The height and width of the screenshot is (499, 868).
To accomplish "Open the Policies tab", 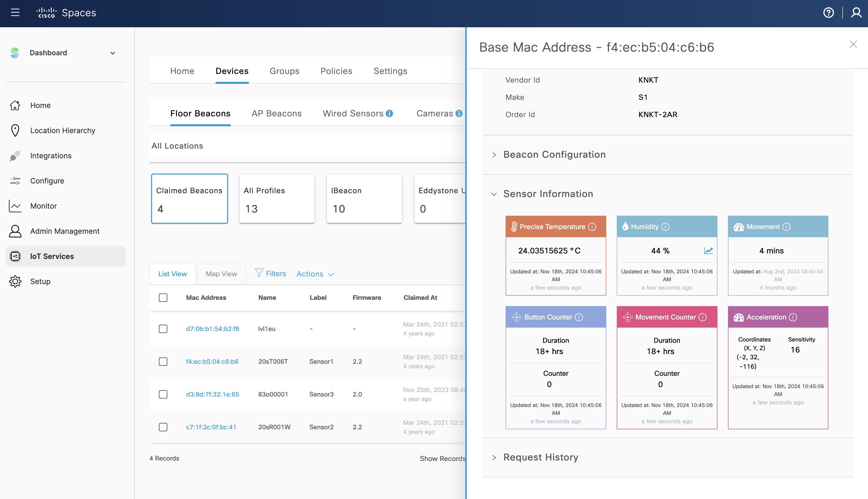I will [x=336, y=71].
